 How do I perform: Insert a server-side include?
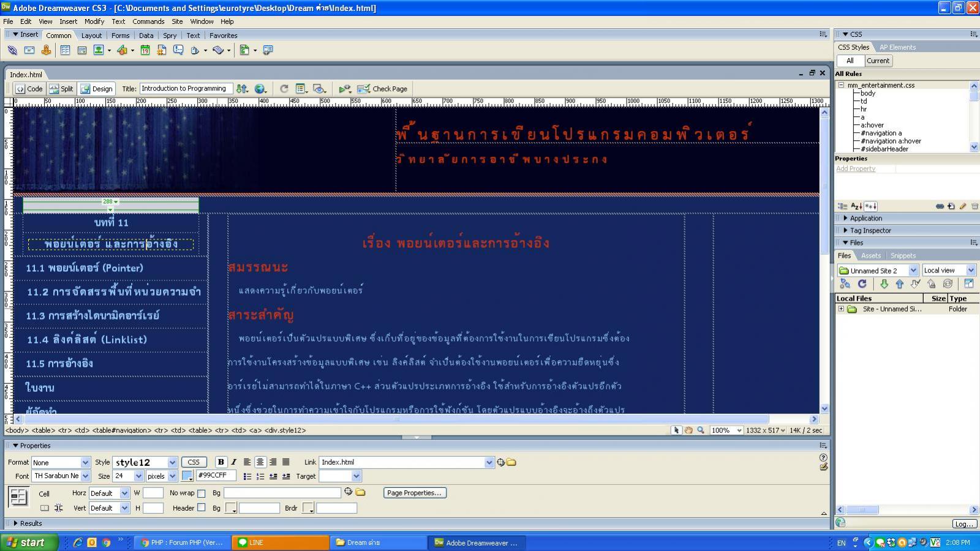162,50
